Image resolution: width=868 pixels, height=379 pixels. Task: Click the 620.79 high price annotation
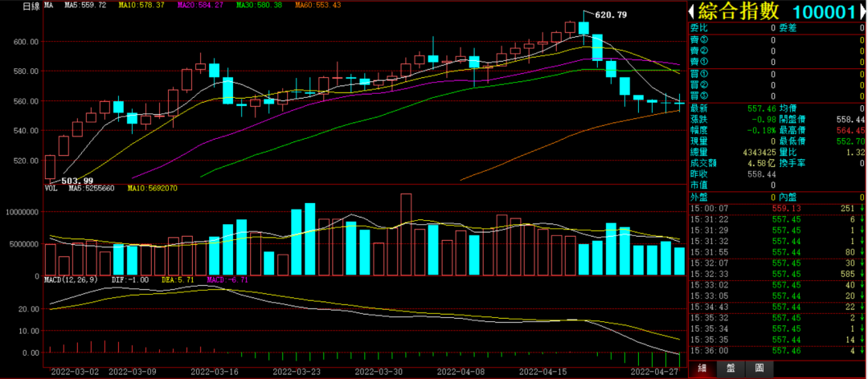pyautogui.click(x=611, y=15)
